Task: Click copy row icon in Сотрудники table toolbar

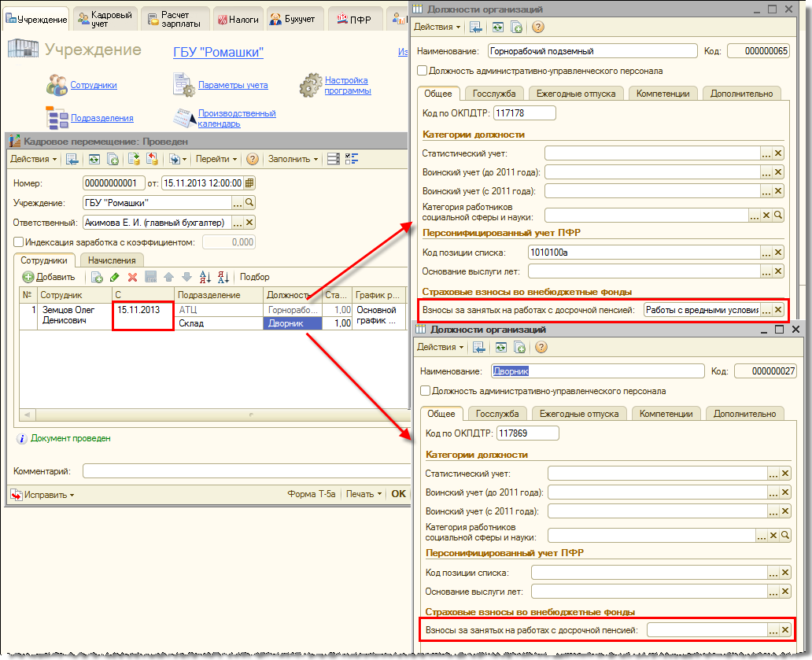Action: 97,277
